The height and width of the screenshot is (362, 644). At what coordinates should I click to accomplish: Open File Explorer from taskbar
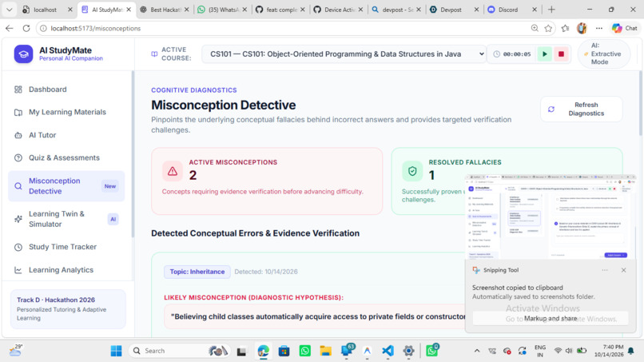(326, 351)
